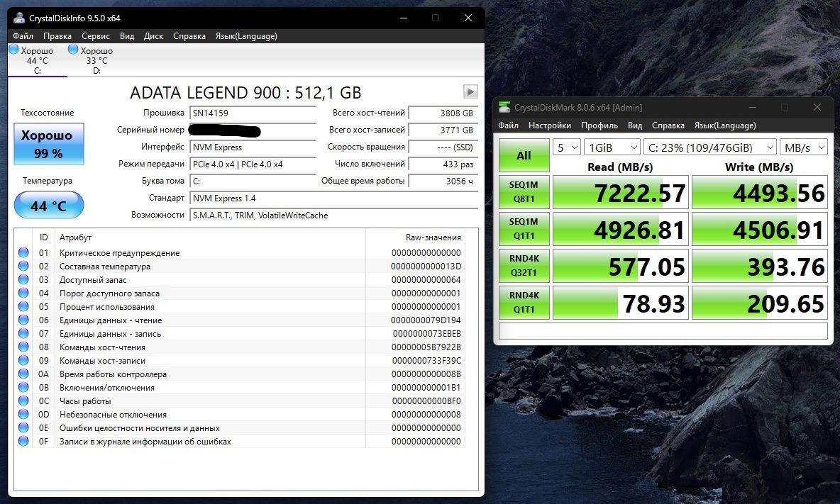840x504 pixels.
Task: Start the RND4K Q32T1 test
Action: tap(524, 265)
